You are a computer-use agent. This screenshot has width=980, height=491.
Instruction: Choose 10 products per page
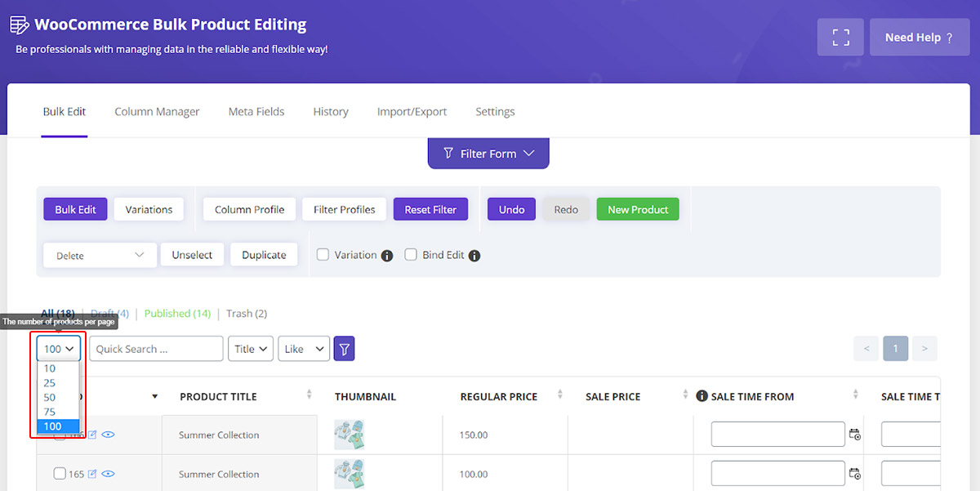pyautogui.click(x=58, y=368)
